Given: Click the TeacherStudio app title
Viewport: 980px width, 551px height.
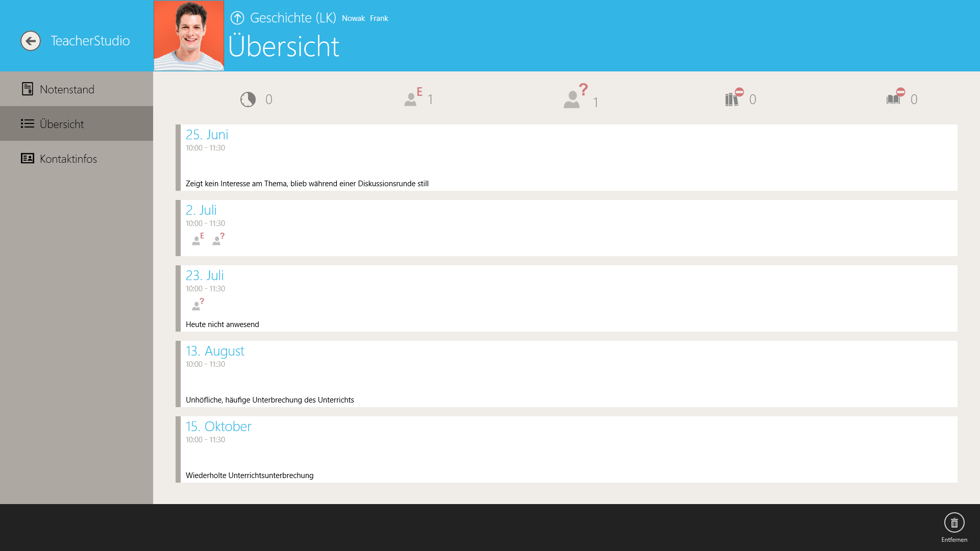Looking at the screenshot, I should pos(90,41).
